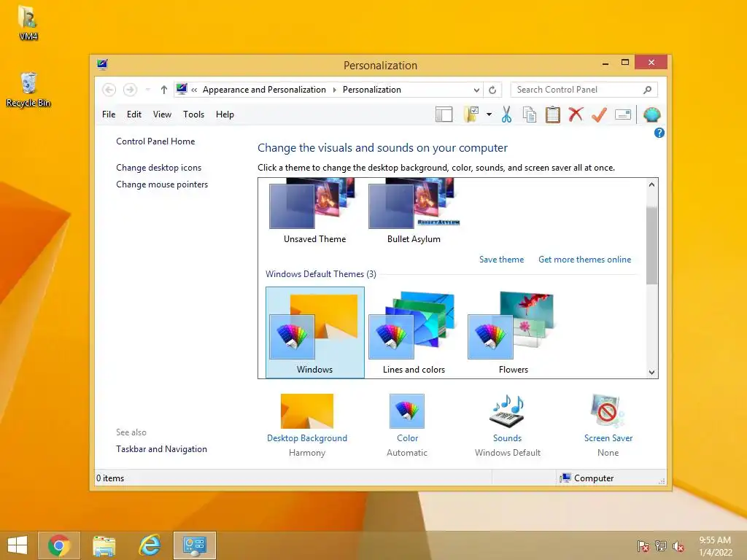This screenshot has width=747, height=560.
Task: Open the Screen Saver settings
Action: [x=608, y=425]
